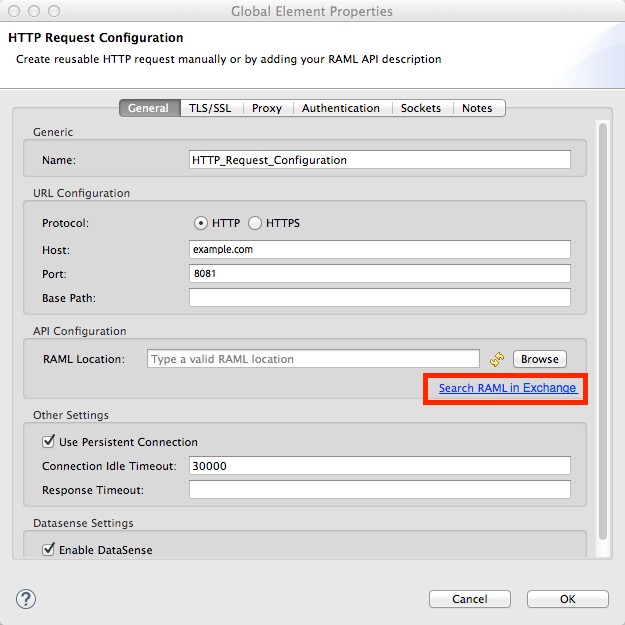
Task: Switch to the Sockets tab
Action: click(x=421, y=108)
